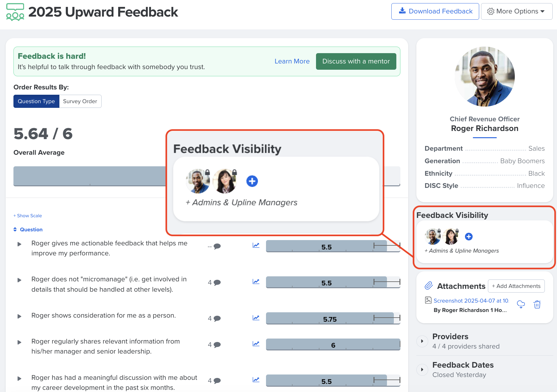557x392 pixels.
Task: Click the 5.75 score bar
Action: point(333,318)
